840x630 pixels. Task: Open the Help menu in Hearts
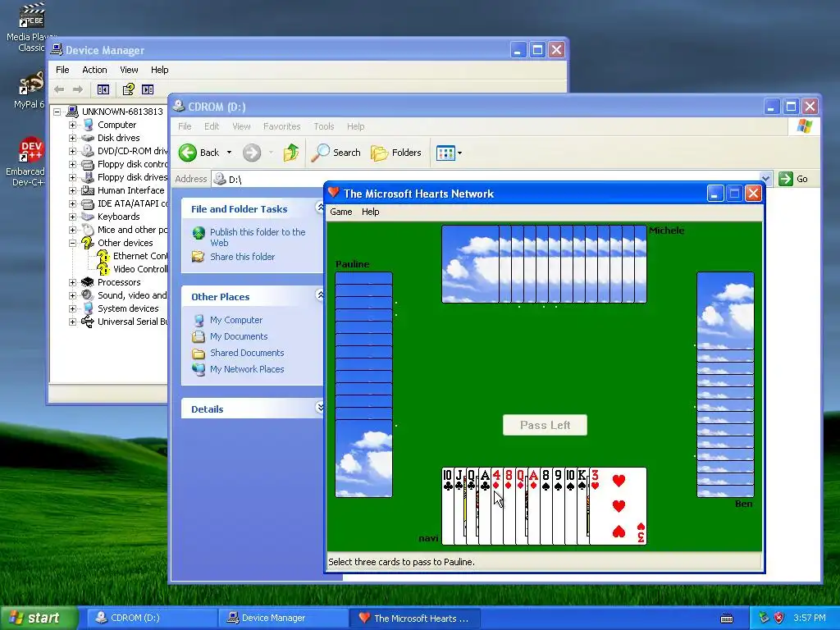tap(370, 212)
